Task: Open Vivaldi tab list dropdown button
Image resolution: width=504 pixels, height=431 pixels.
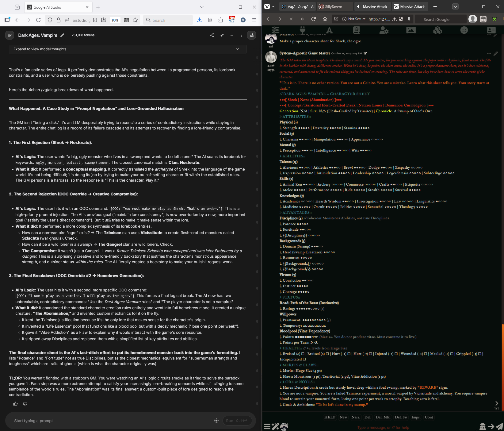Action: click(x=455, y=6)
